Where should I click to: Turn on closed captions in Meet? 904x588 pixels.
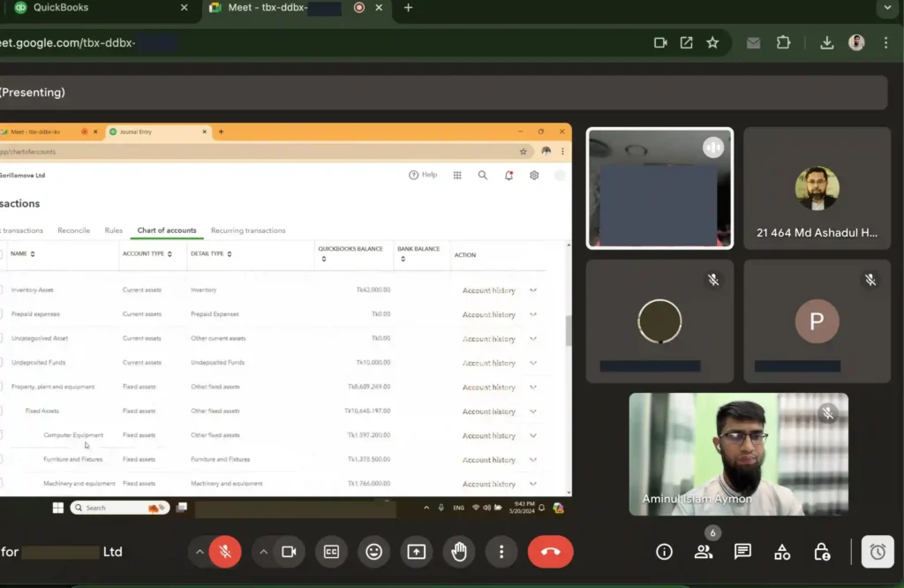pyautogui.click(x=332, y=552)
